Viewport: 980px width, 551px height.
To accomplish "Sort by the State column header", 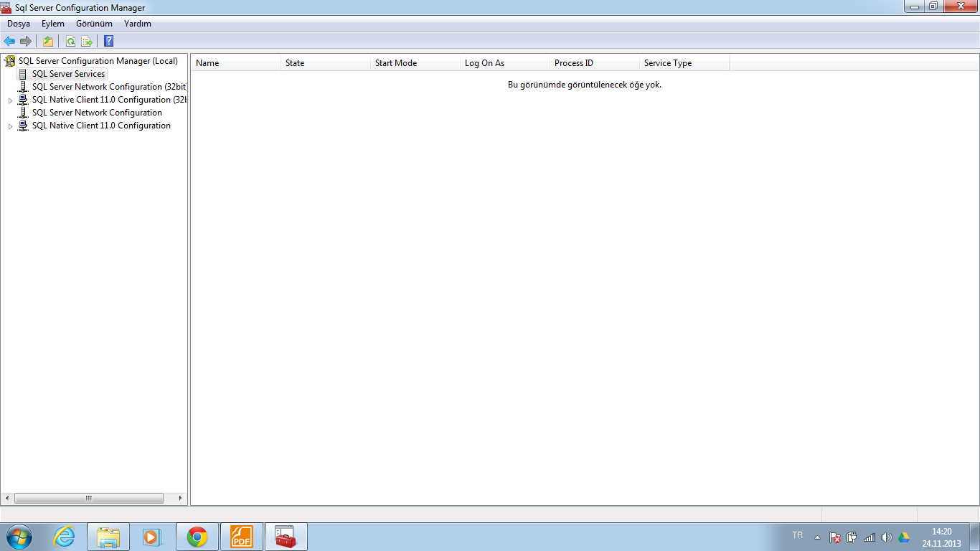I will [326, 63].
